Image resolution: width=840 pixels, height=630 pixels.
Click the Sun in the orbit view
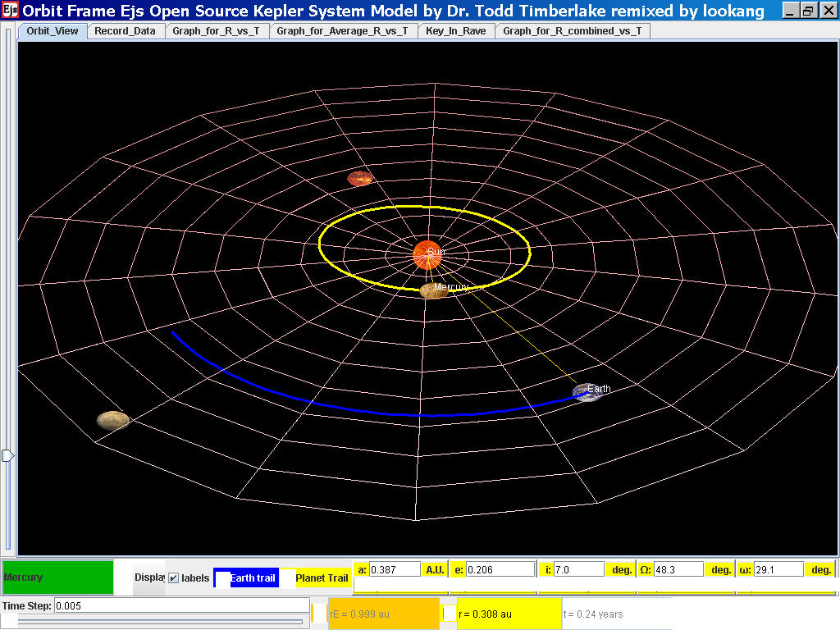point(427,255)
